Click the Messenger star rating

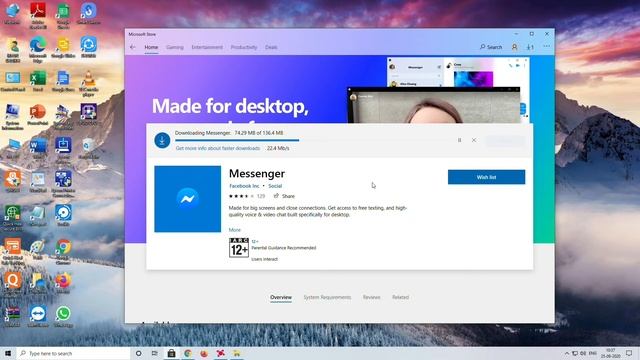click(x=241, y=196)
